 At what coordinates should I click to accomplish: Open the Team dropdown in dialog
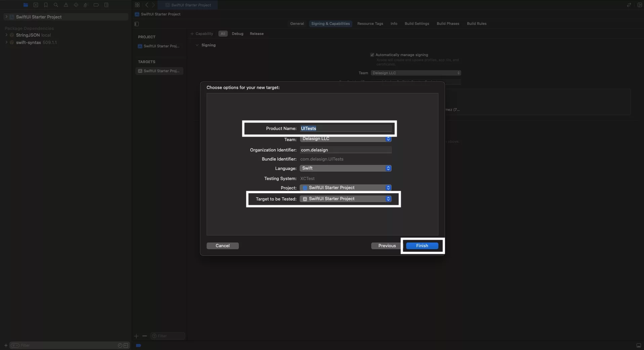[x=345, y=139]
